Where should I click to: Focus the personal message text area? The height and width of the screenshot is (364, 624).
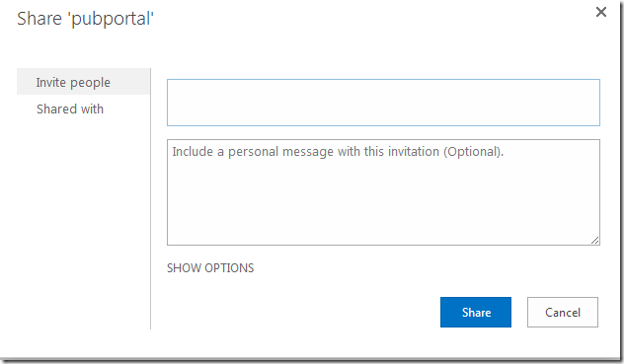383,192
